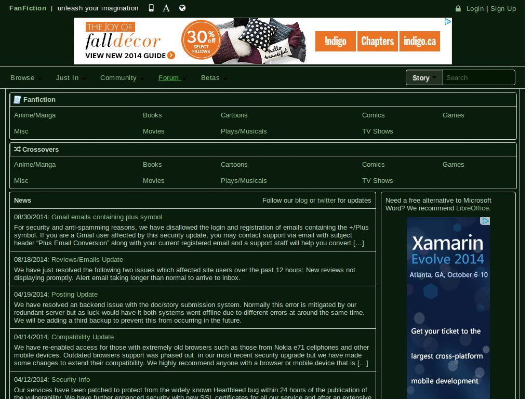Open Fanfiction Plays/Musicals category

click(244, 131)
